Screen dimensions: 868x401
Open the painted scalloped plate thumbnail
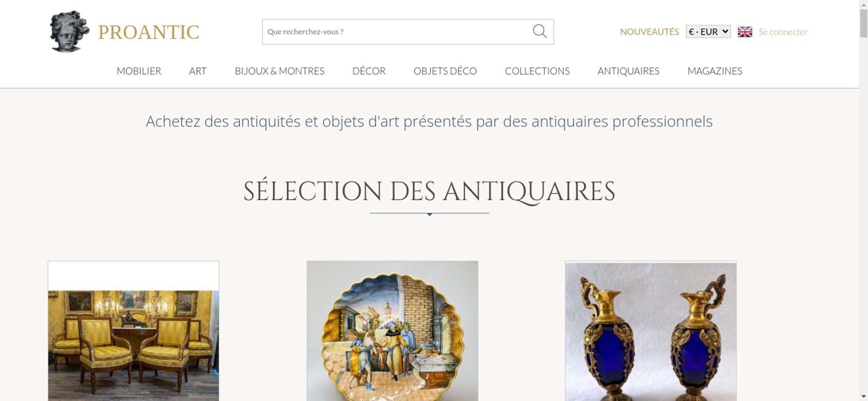(392, 331)
